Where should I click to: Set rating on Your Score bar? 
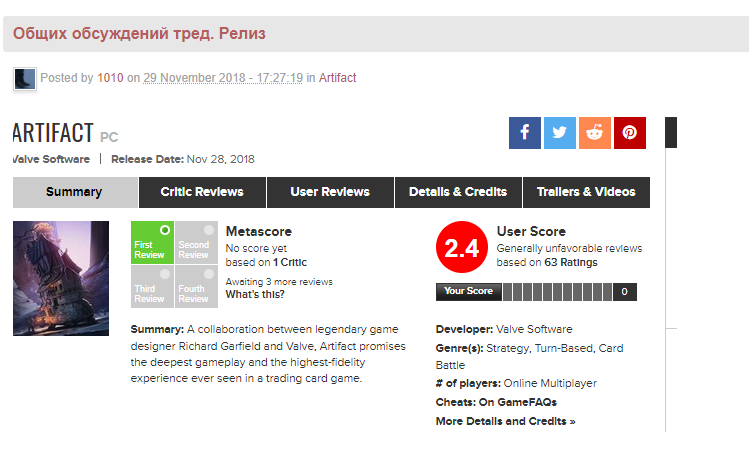click(557, 292)
